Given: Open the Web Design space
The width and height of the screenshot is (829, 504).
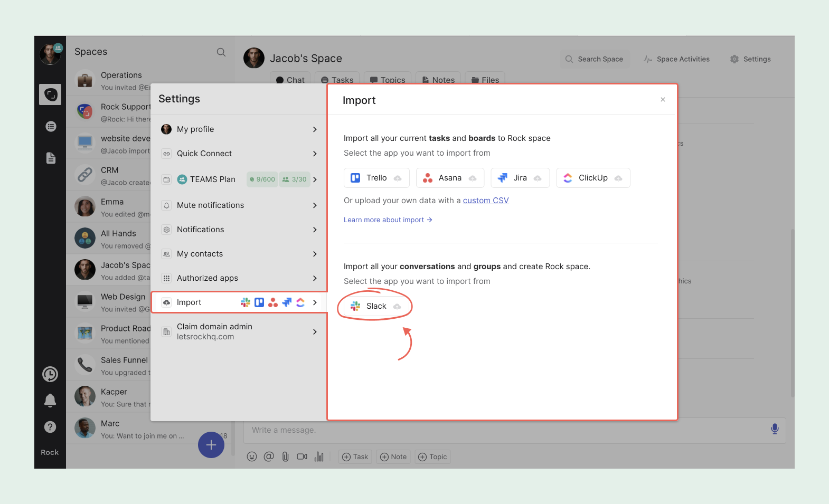Looking at the screenshot, I should (108, 302).
